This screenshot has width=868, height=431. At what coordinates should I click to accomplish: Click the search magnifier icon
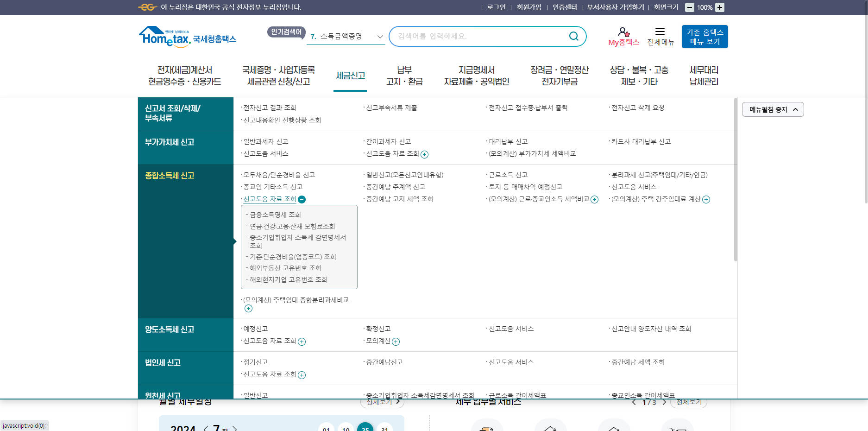(573, 36)
